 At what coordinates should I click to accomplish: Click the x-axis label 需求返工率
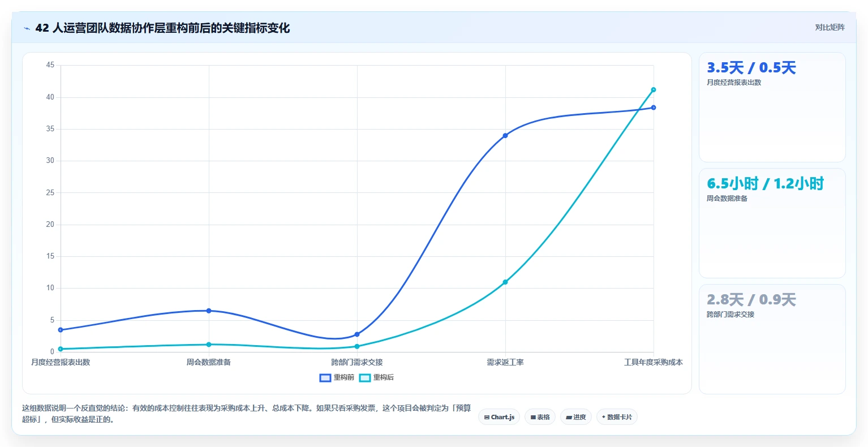505,362
